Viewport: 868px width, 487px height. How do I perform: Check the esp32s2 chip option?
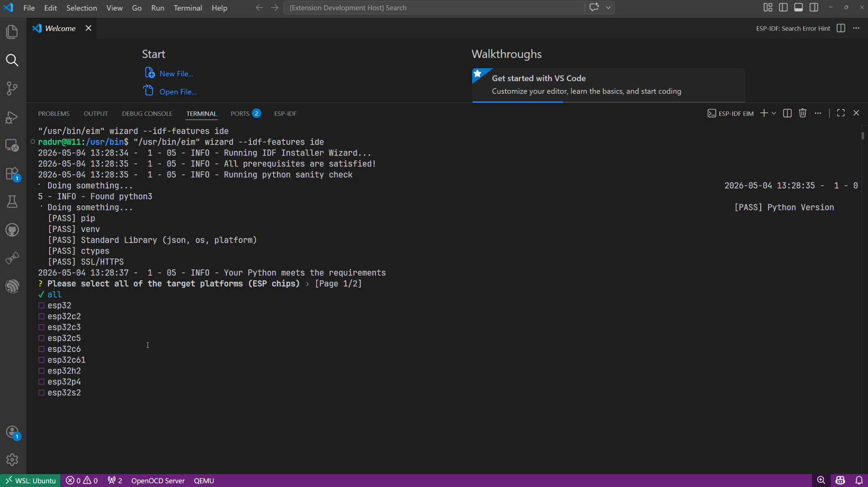[x=59, y=393]
